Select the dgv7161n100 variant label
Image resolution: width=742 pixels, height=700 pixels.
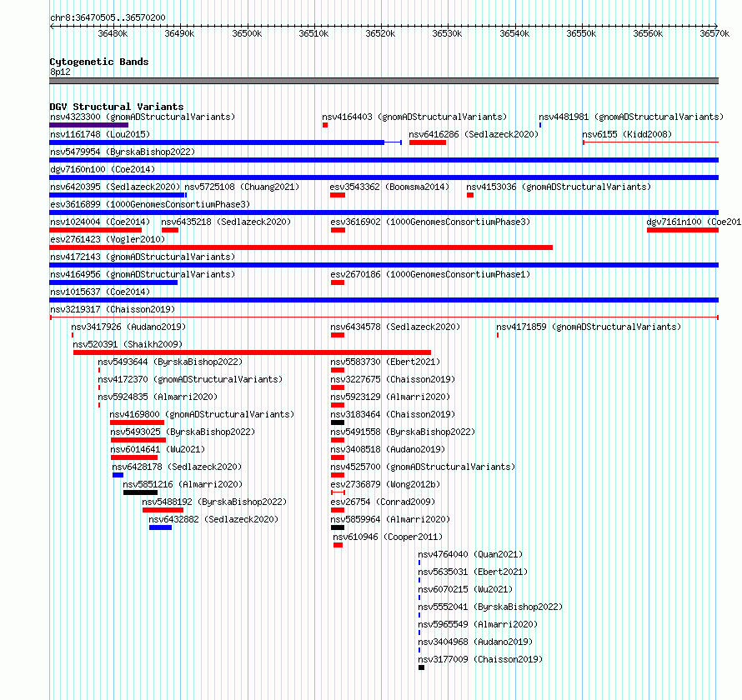(x=694, y=222)
